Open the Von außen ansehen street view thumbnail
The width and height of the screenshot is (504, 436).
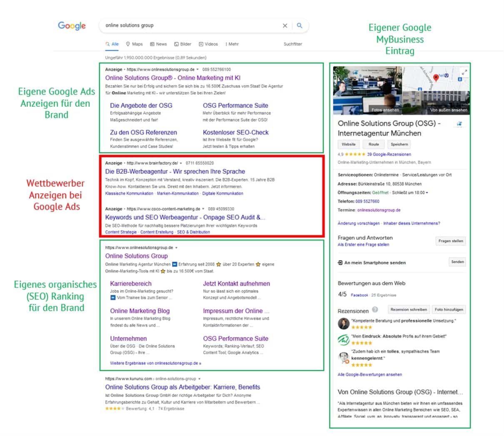437,103
